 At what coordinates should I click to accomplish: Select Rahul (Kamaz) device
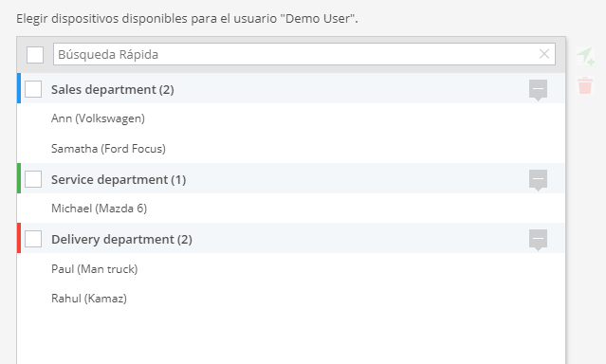pyautogui.click(x=291, y=299)
